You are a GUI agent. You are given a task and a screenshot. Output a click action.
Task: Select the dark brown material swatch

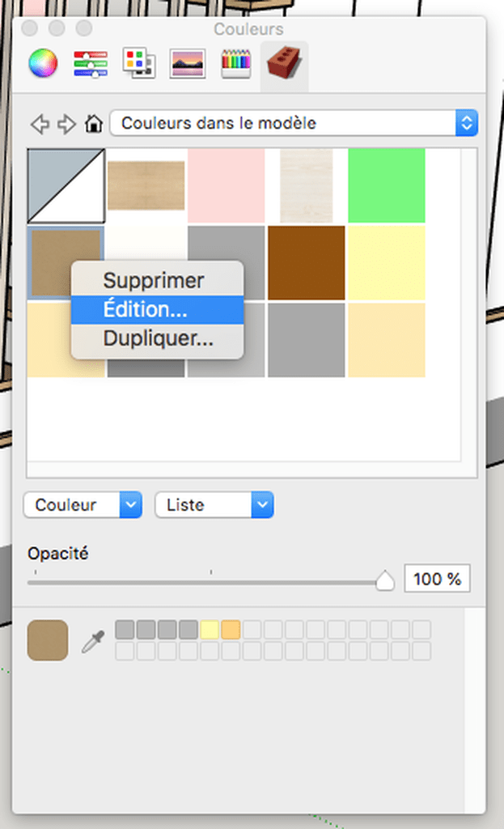point(307,263)
